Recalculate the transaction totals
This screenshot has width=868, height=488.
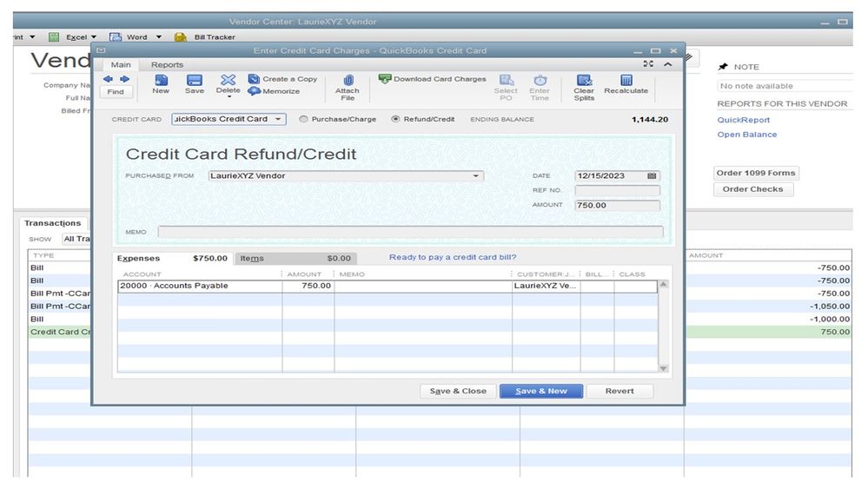(x=626, y=84)
